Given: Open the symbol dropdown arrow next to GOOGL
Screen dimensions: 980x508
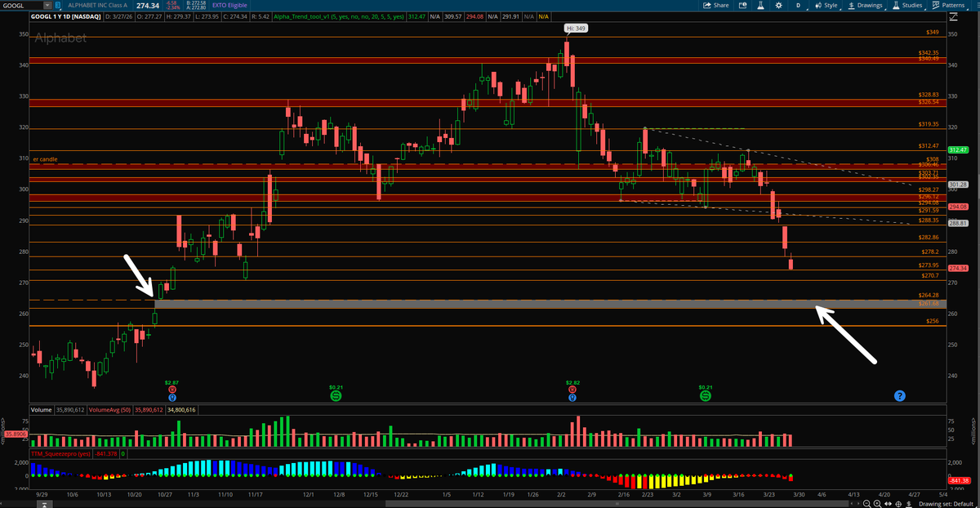Looking at the screenshot, I should pyautogui.click(x=47, y=6).
